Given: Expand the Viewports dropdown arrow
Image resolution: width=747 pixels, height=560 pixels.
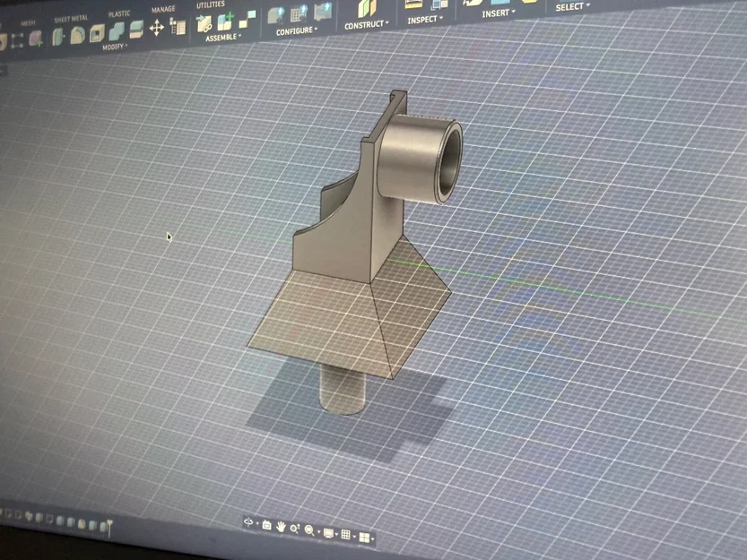Looking at the screenshot, I should pyautogui.click(x=372, y=538).
